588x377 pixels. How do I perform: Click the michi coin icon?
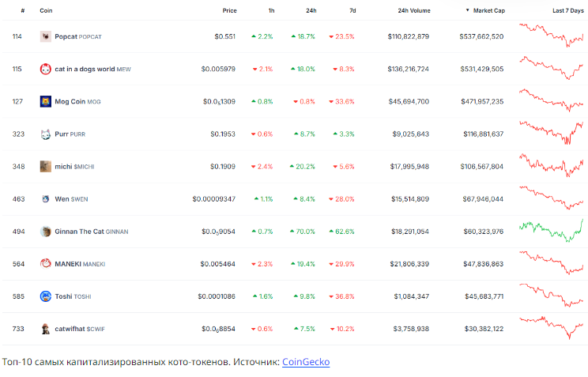click(45, 167)
